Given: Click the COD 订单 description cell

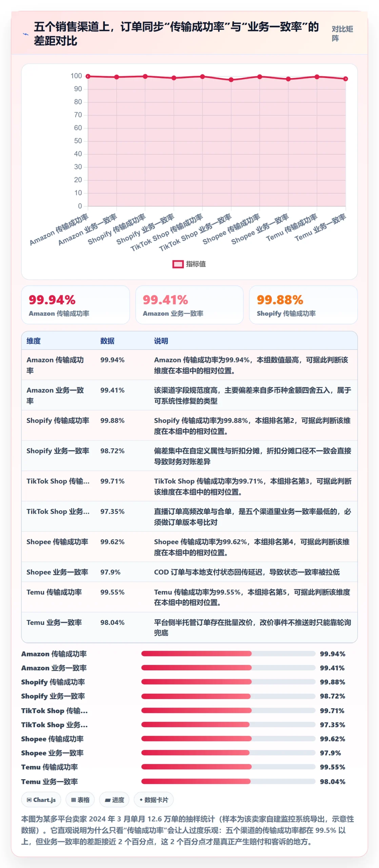Looking at the screenshot, I should 247,572.
